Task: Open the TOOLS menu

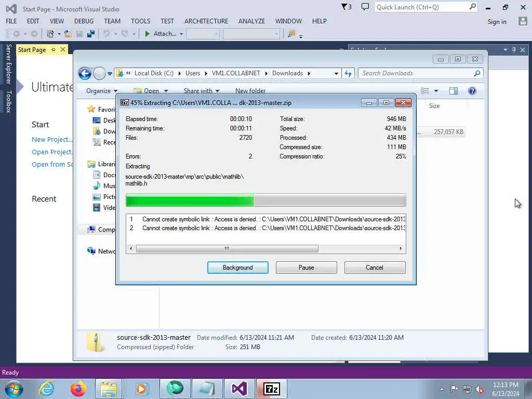Action: 140,21
